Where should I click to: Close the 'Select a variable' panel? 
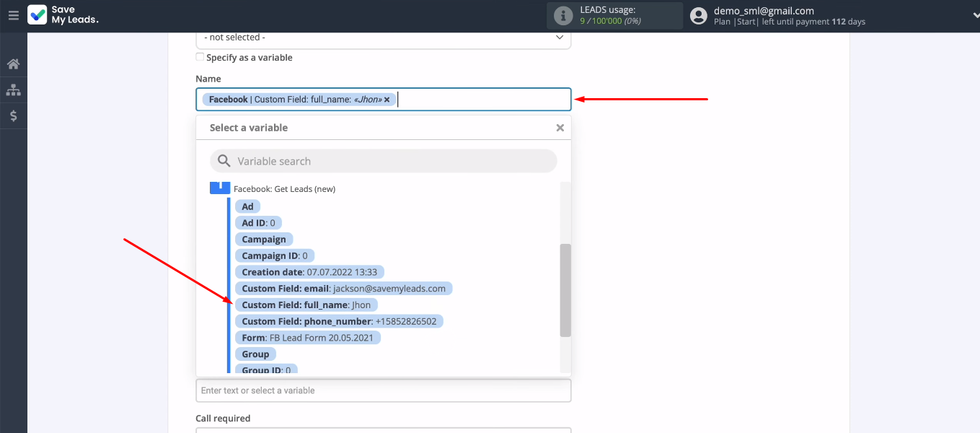560,128
